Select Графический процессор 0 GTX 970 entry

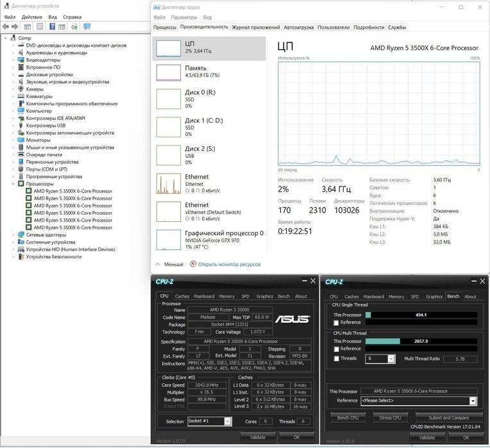(208, 240)
